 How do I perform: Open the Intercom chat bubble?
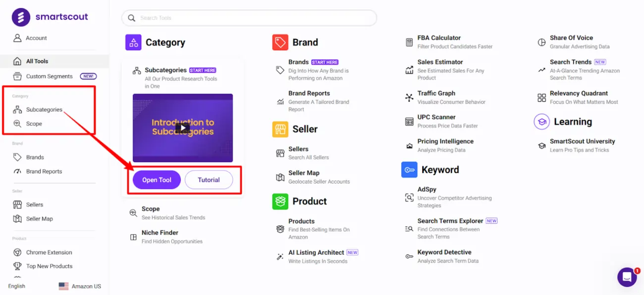point(627,277)
